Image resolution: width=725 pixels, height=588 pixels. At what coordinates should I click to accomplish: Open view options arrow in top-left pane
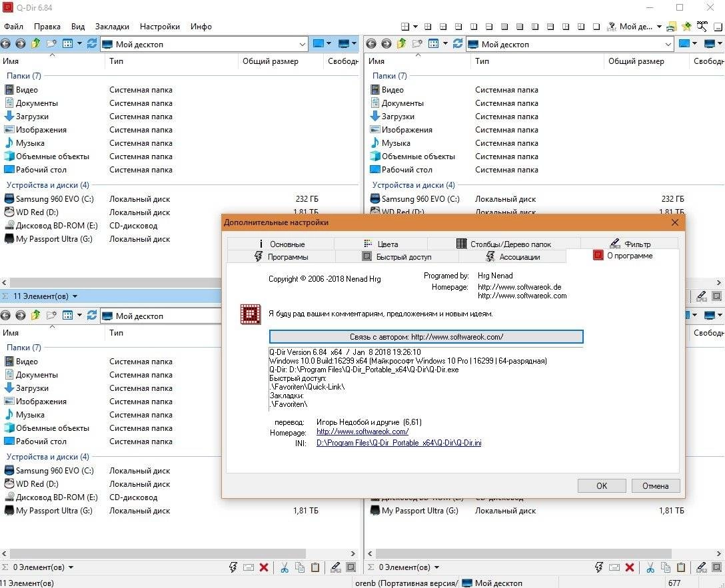tap(79, 44)
